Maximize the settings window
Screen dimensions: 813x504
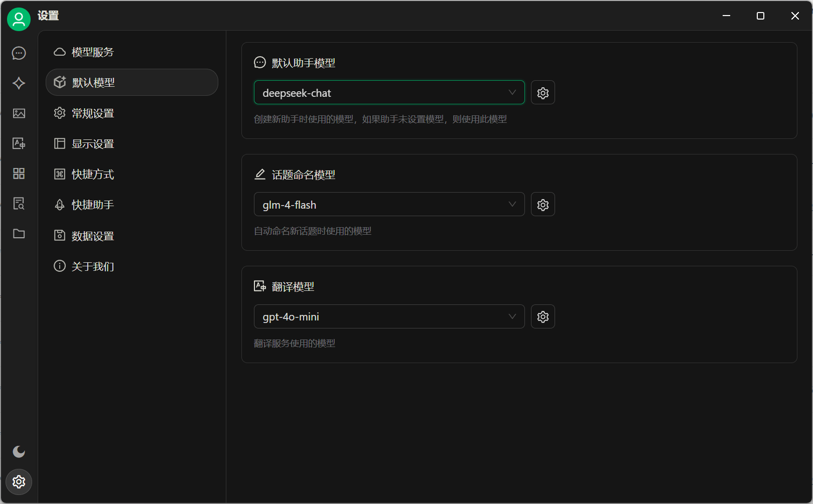coord(760,16)
